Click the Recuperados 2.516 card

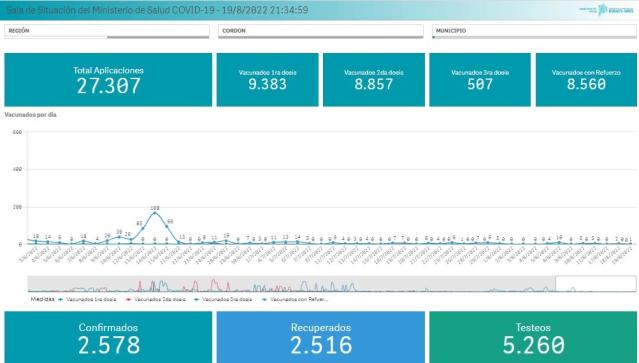(321, 337)
